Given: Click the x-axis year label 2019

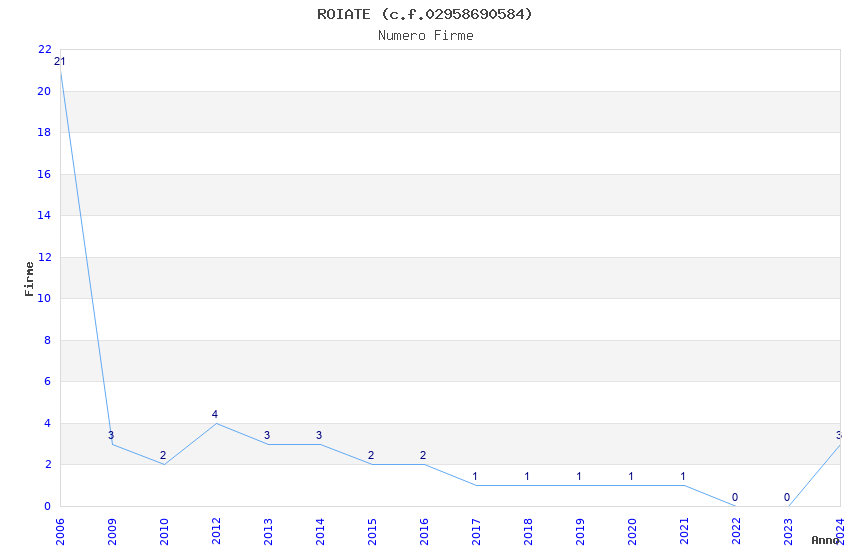Looking at the screenshot, I should point(580,531).
